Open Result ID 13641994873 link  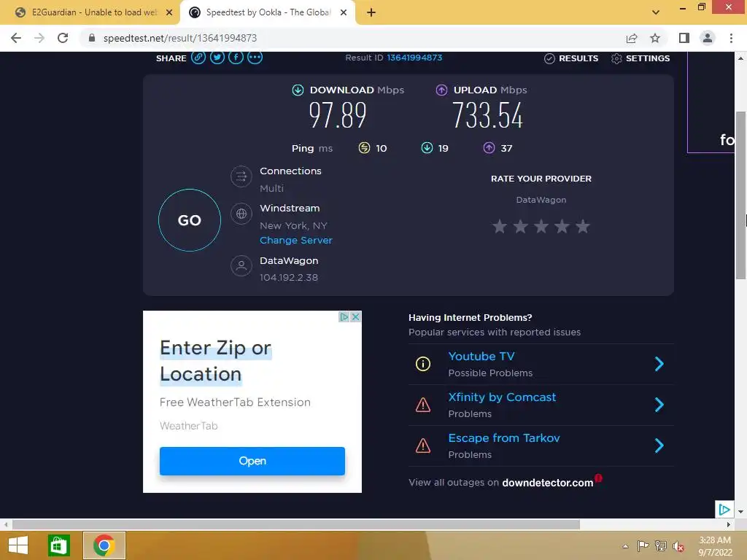coord(414,58)
